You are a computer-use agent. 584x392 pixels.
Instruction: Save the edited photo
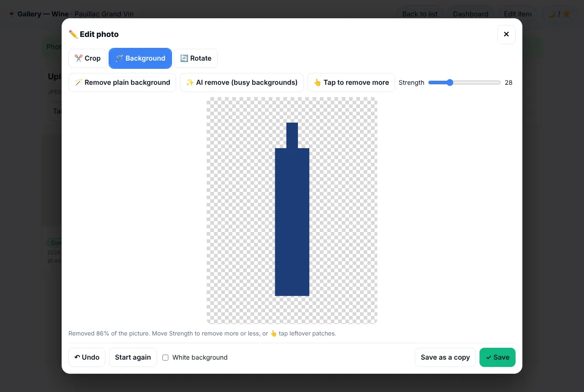pyautogui.click(x=497, y=357)
